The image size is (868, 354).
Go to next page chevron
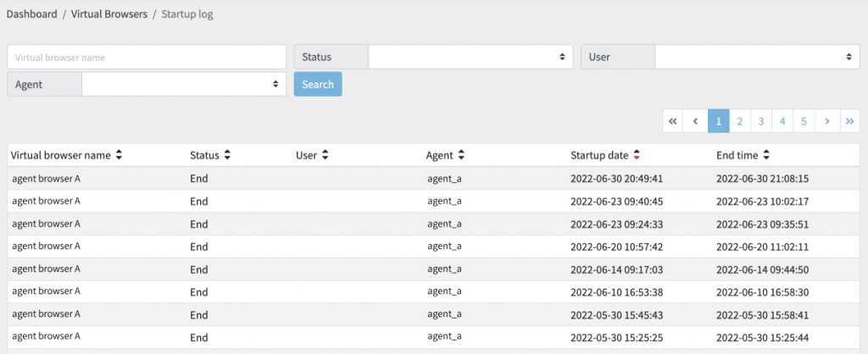point(827,121)
